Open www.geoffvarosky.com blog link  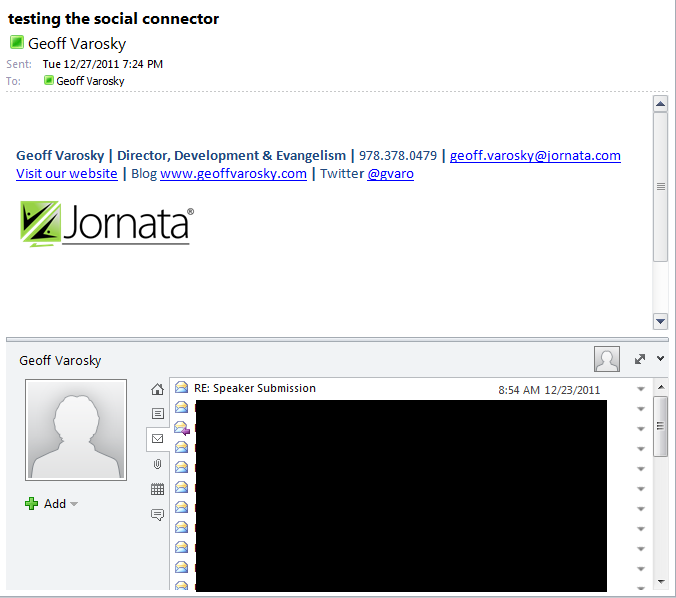tap(233, 173)
